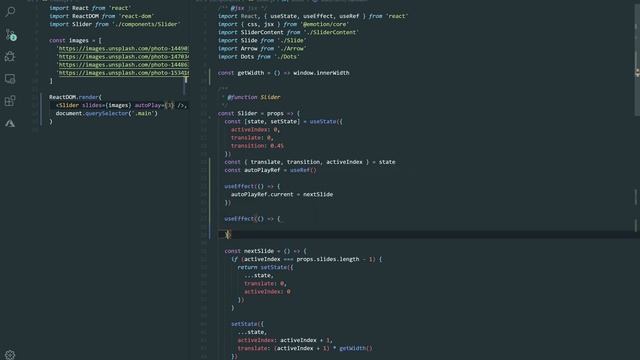Click the "transition: 0.45" line

[257, 146]
